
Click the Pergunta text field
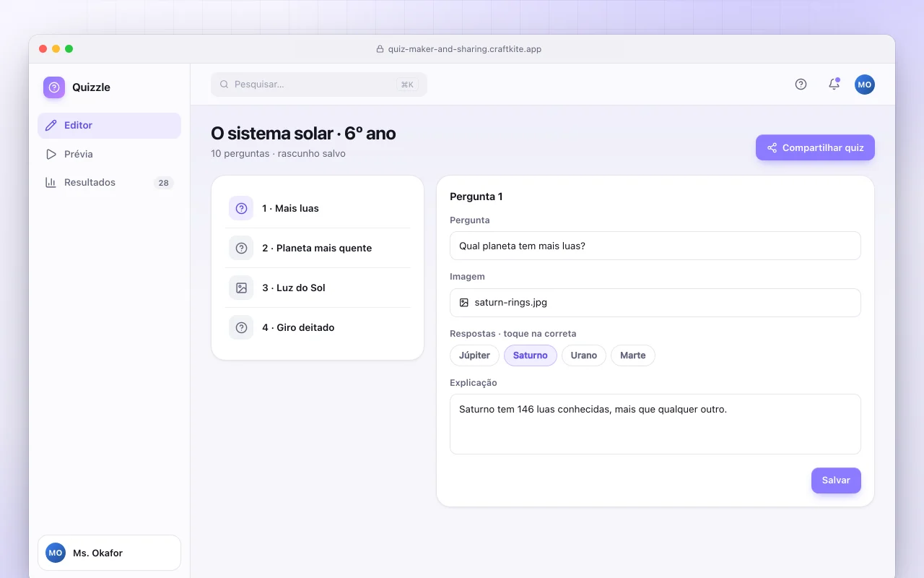[x=655, y=246]
